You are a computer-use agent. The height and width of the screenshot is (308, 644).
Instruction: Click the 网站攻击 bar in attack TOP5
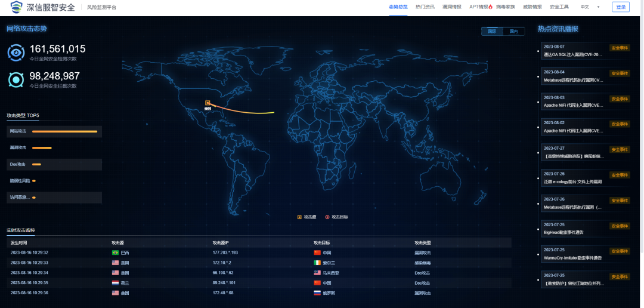(x=64, y=131)
